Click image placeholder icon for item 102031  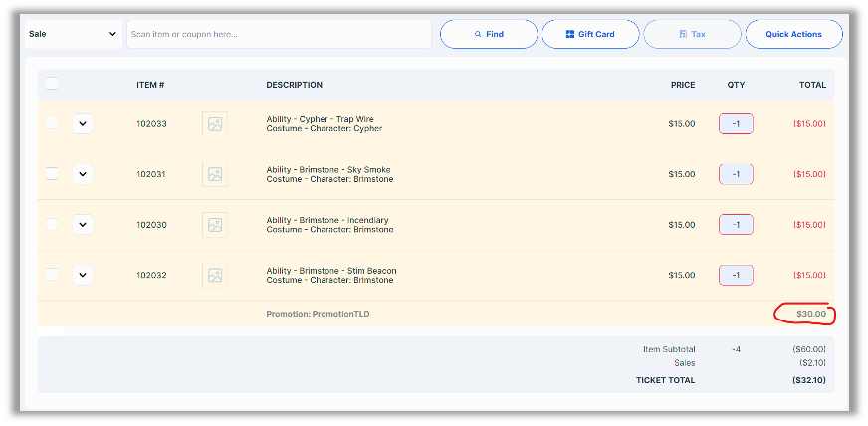pos(214,174)
